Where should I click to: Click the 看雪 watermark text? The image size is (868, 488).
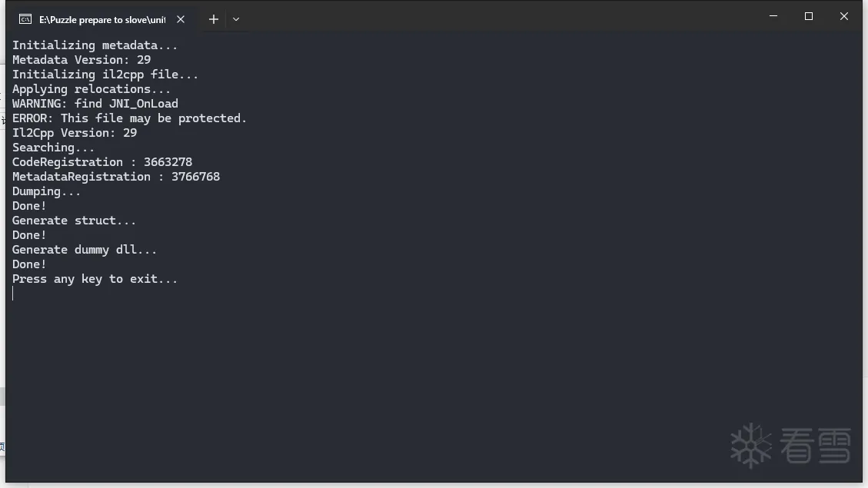coord(815,445)
